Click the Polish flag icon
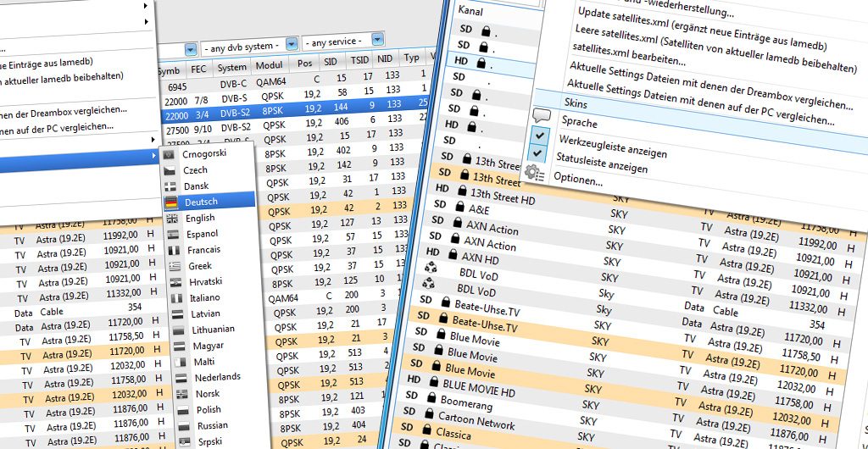 [x=183, y=411]
